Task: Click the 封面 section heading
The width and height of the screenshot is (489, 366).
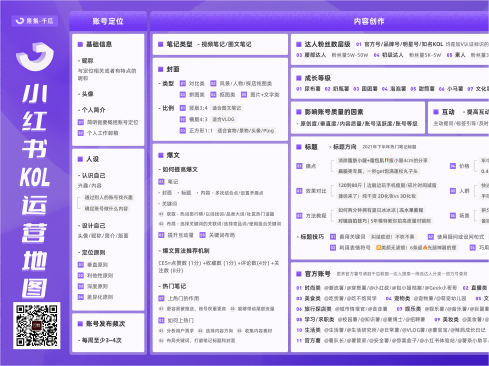Action: click(x=173, y=69)
